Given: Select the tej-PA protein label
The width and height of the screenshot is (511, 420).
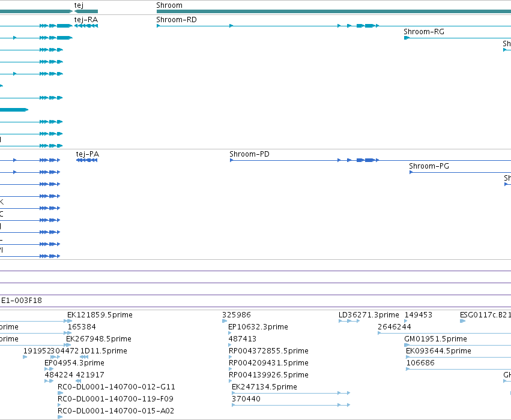Looking at the screenshot, I should (x=87, y=154).
